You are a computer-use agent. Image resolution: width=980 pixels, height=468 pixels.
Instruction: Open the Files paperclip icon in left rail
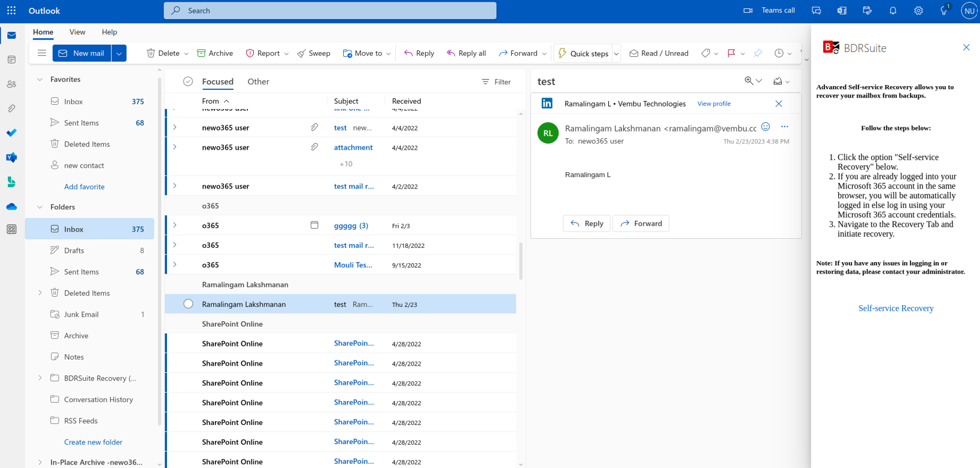(11, 109)
